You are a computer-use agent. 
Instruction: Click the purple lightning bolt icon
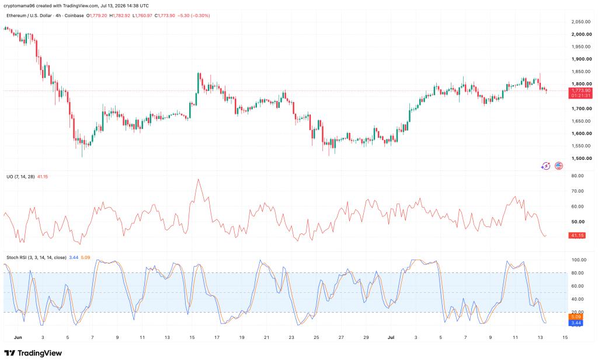click(x=546, y=166)
